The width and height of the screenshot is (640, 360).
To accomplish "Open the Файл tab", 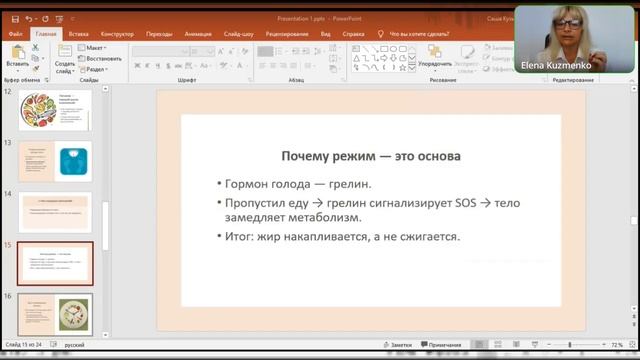I will click(x=16, y=34).
